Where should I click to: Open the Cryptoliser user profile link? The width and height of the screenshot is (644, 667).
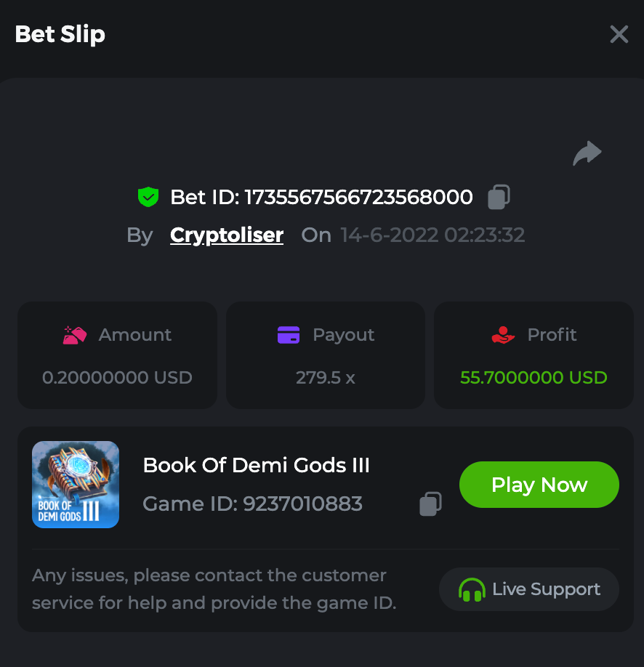tap(227, 235)
